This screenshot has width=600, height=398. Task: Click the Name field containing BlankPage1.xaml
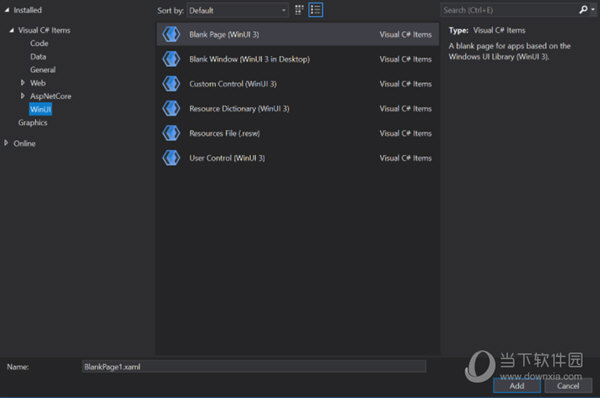coord(254,367)
